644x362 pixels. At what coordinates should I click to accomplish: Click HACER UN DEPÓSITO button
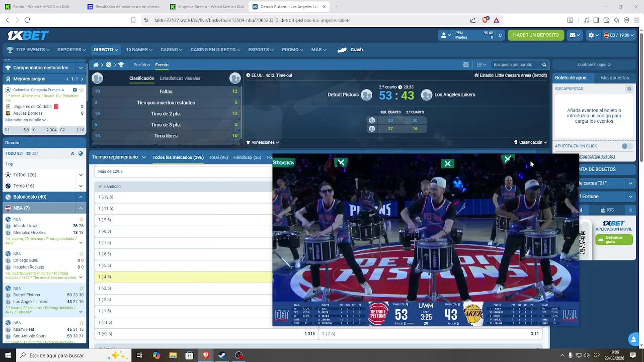[x=536, y=35]
